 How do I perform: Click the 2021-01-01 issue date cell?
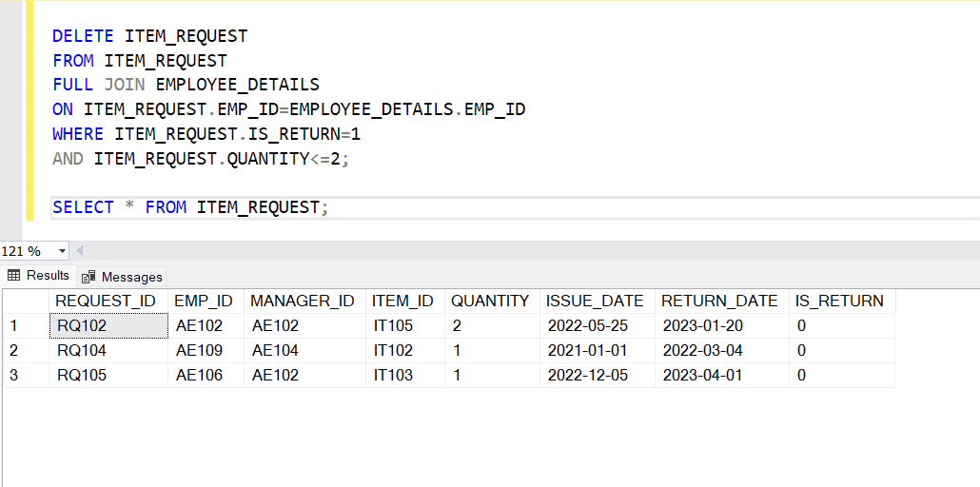pos(597,351)
